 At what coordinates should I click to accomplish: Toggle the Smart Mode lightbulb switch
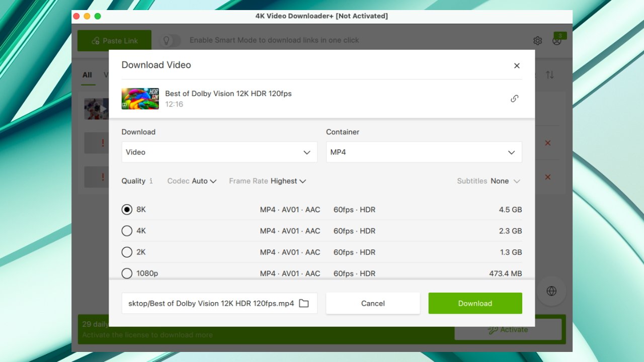pos(170,41)
